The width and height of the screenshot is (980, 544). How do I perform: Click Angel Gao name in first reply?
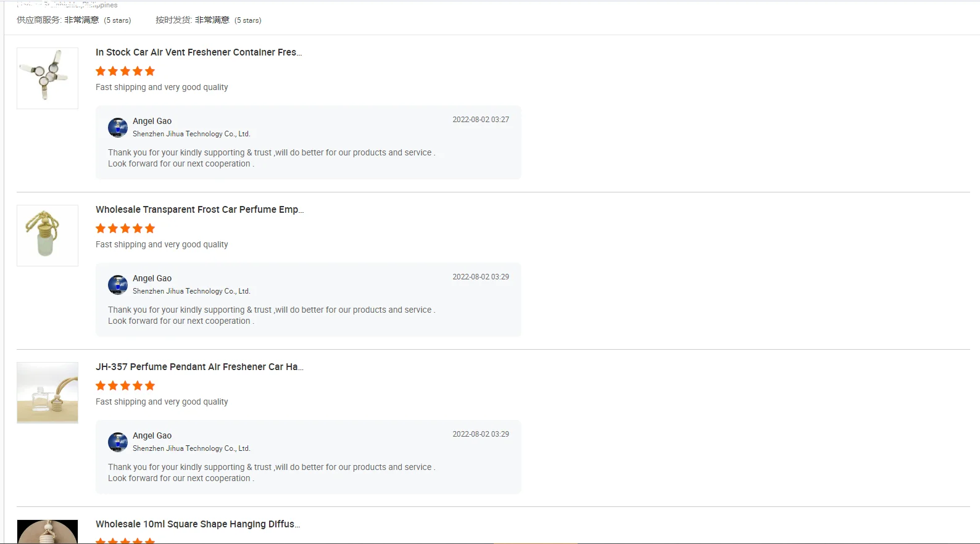[x=152, y=121]
